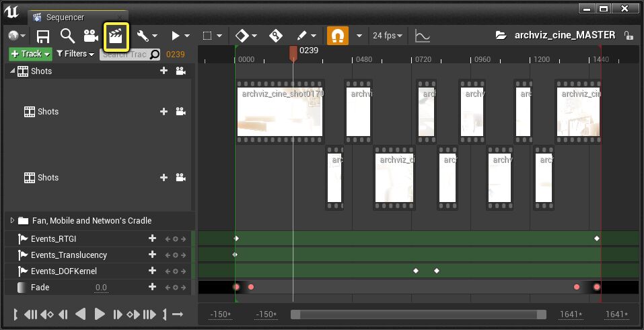Click the Render Movie clapperboard icon
This screenshot has height=330, width=644.
116,36
